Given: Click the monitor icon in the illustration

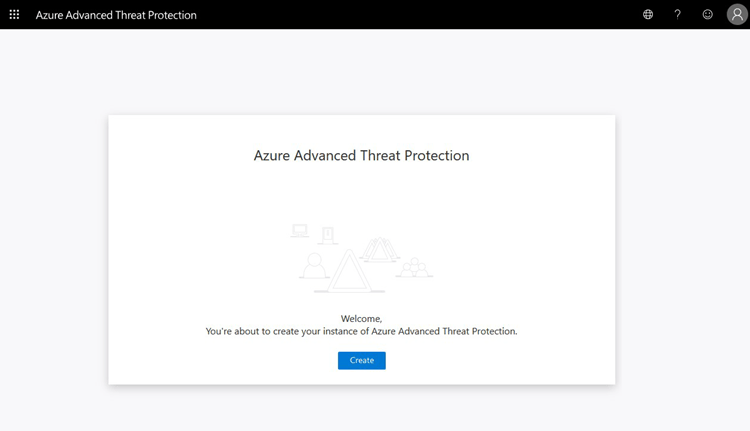Looking at the screenshot, I should tap(299, 231).
